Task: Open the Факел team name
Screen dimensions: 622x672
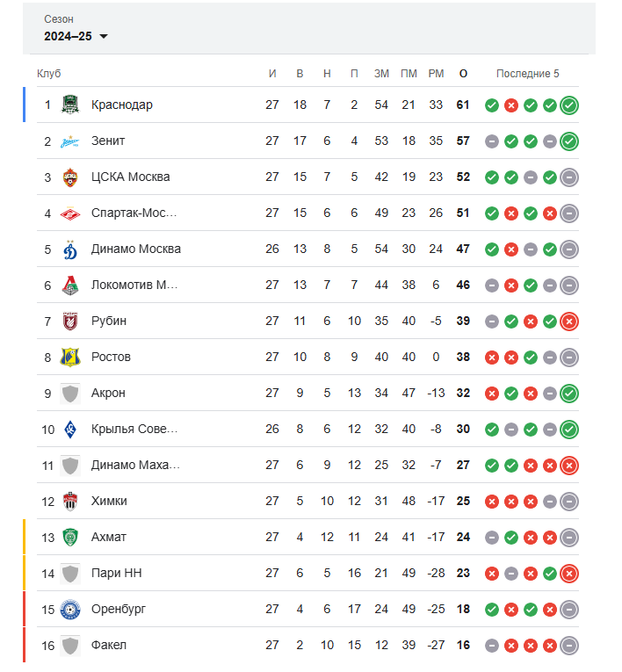Action: coord(108,645)
